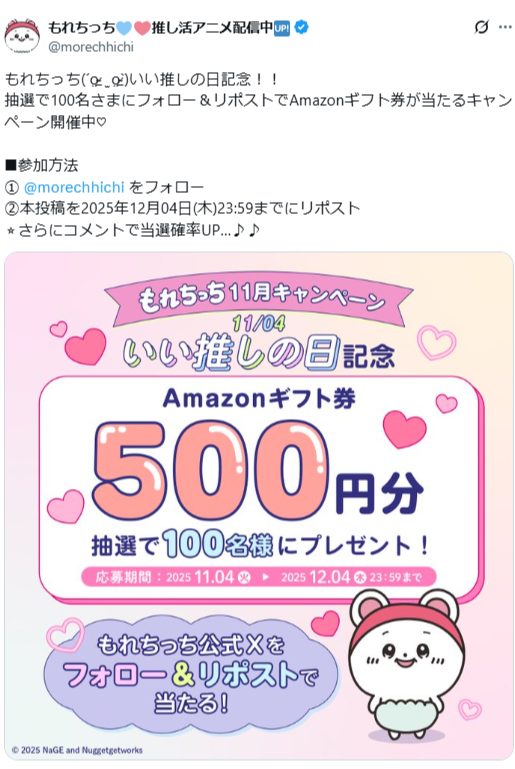The width and height of the screenshot is (515, 769).
Task: Click the pink 応募期間 date bar
Action: (x=258, y=577)
